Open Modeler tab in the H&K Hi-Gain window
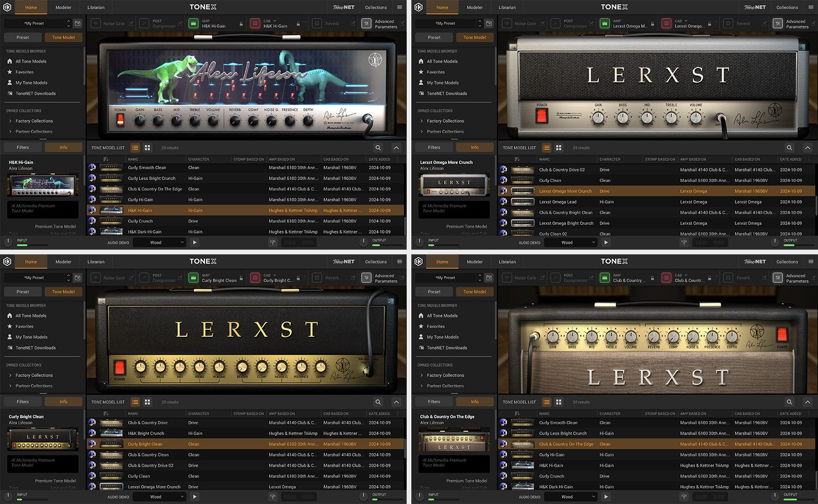This screenshot has height=504, width=818. coord(63,7)
